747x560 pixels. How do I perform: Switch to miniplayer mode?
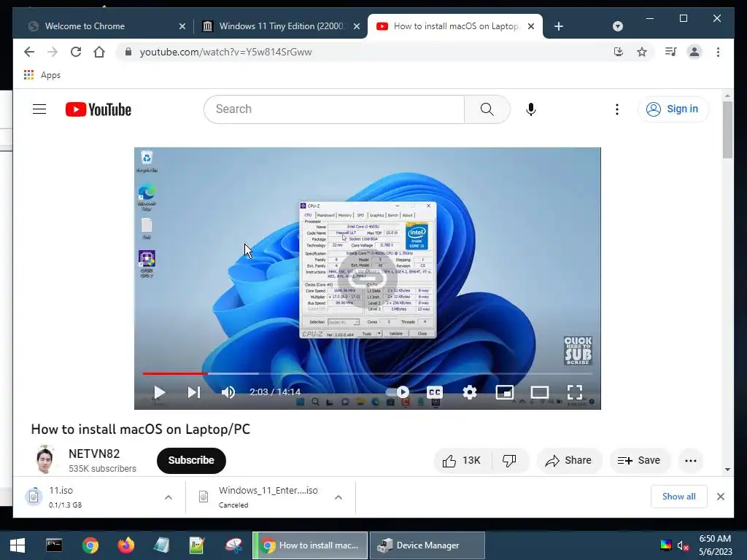(505, 392)
